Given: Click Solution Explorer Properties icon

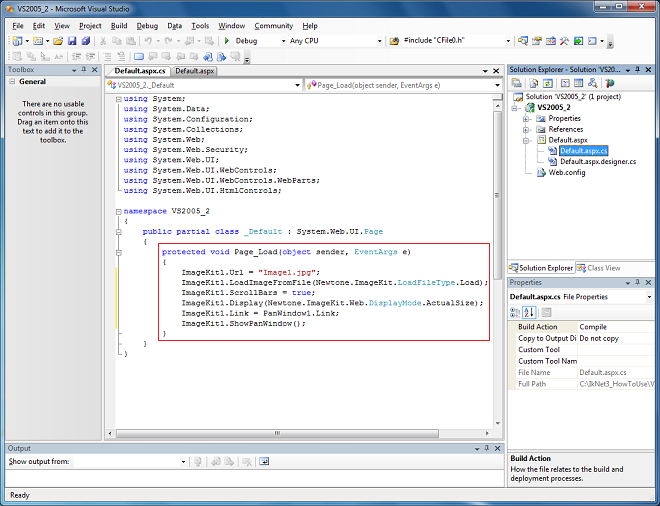Looking at the screenshot, I should point(517,83).
